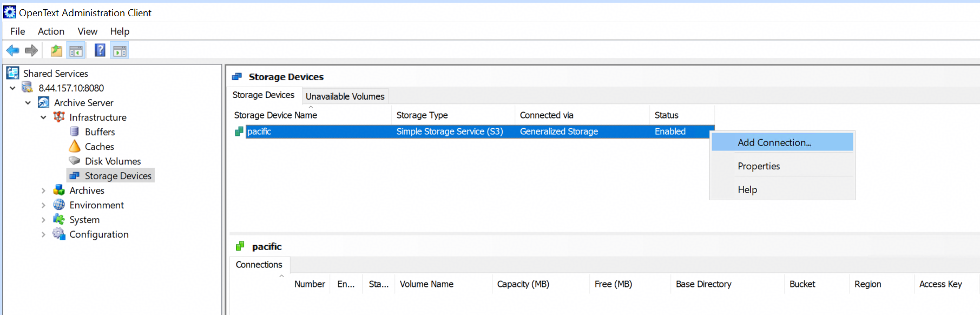
Task: Switch to the Unavailable Volumes tab
Action: tap(345, 96)
